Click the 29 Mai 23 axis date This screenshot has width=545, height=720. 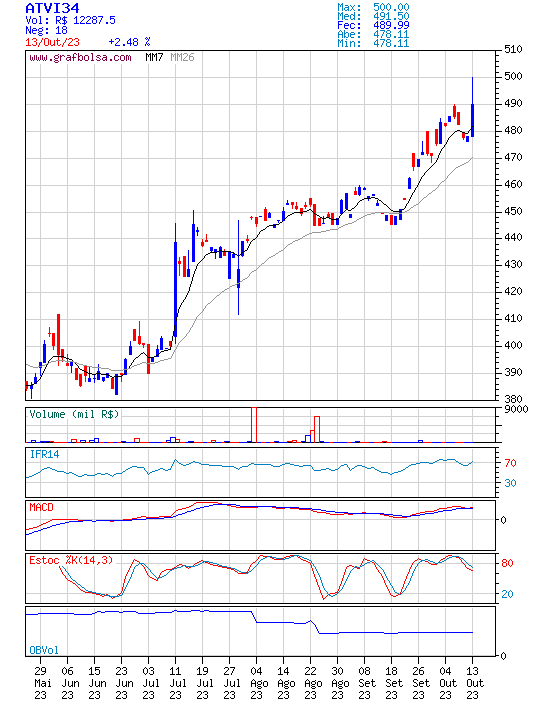(x=43, y=683)
